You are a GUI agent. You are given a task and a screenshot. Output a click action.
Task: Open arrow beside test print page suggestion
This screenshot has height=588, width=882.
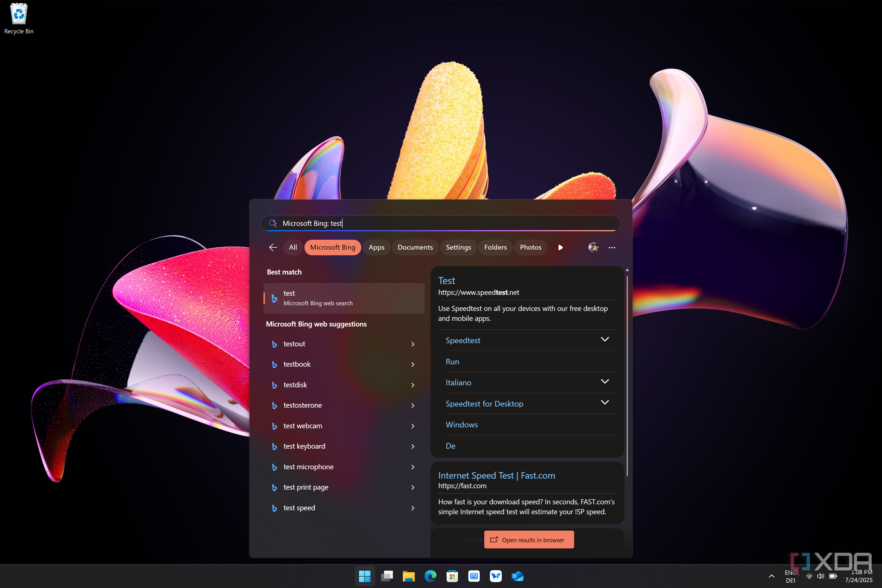coord(413,487)
